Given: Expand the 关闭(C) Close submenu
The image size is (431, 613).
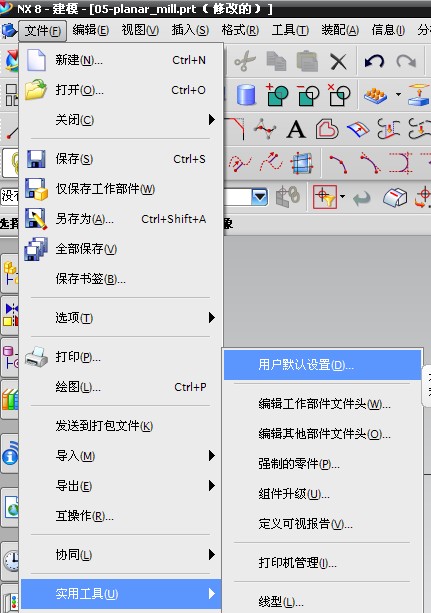Looking at the screenshot, I should tap(120, 120).
